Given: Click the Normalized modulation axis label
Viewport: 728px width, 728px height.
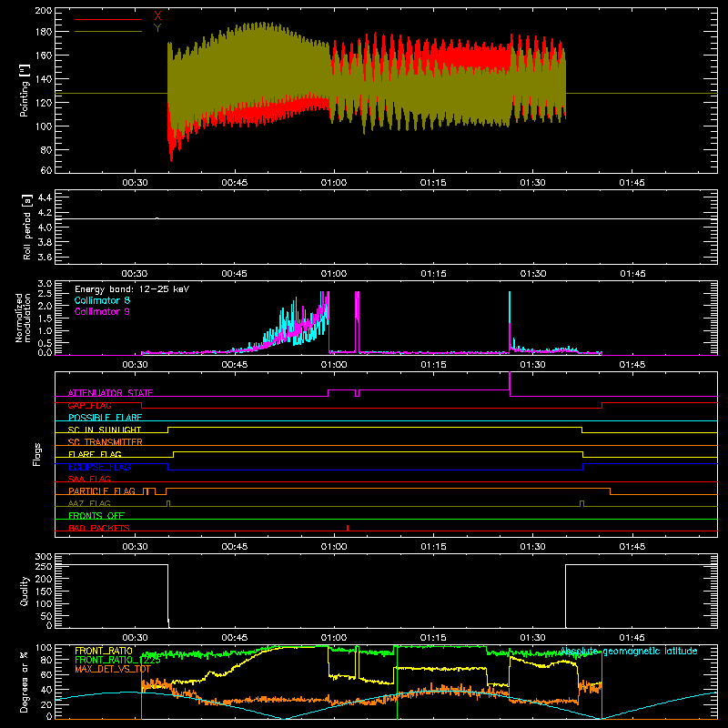Looking at the screenshot, I should point(23,318).
